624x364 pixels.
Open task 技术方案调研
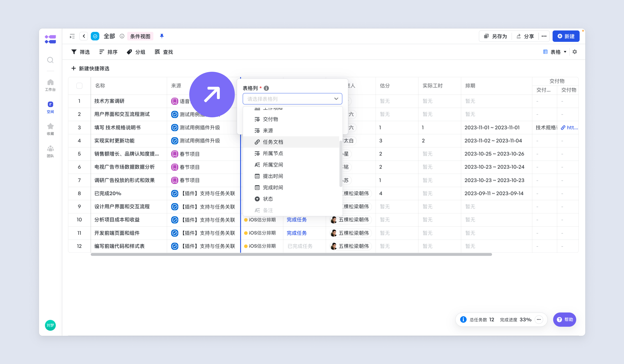(109, 101)
